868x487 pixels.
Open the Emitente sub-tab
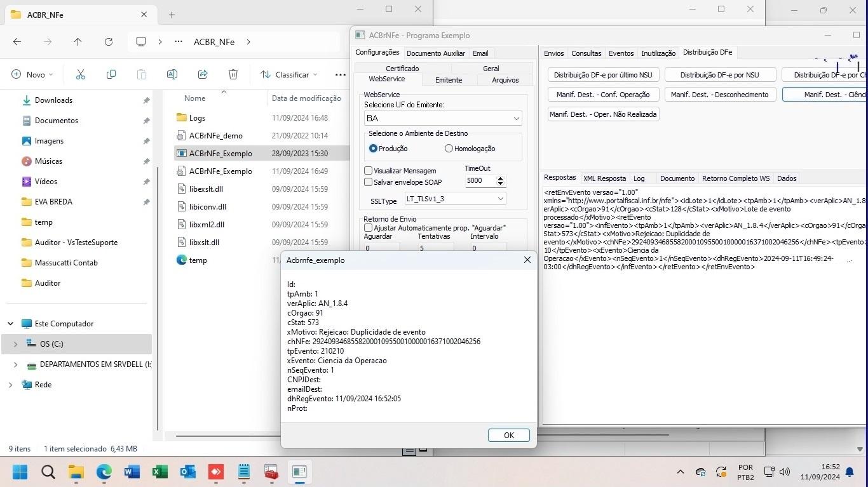click(x=449, y=80)
